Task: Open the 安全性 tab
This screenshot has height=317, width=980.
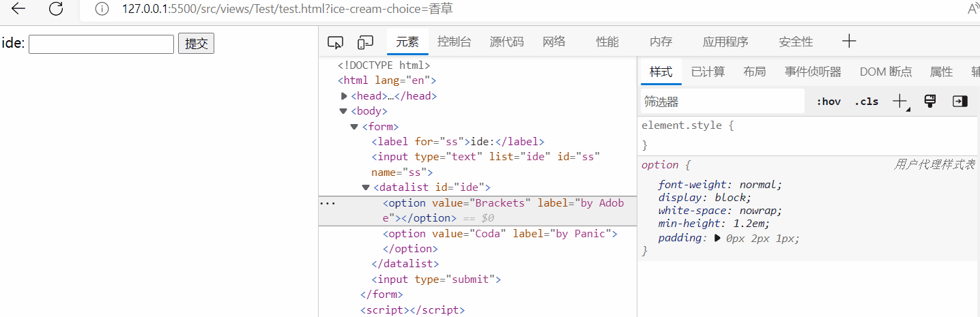Action: pos(796,42)
